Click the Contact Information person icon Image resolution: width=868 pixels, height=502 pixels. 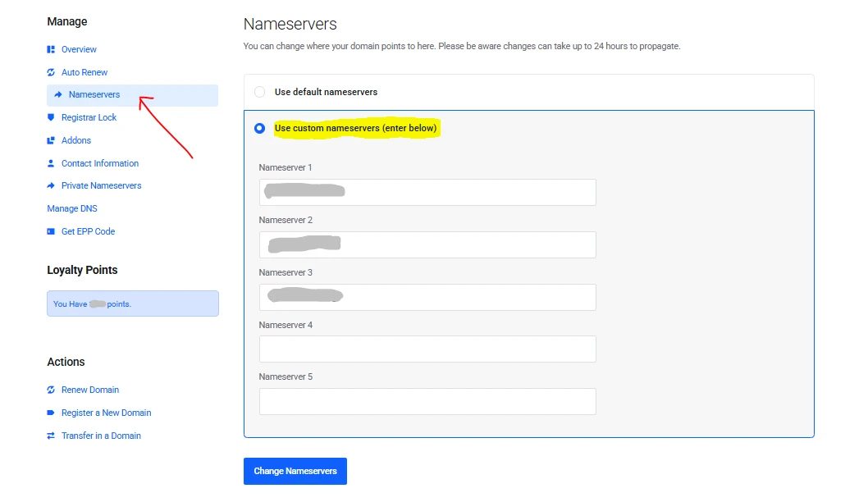click(51, 163)
